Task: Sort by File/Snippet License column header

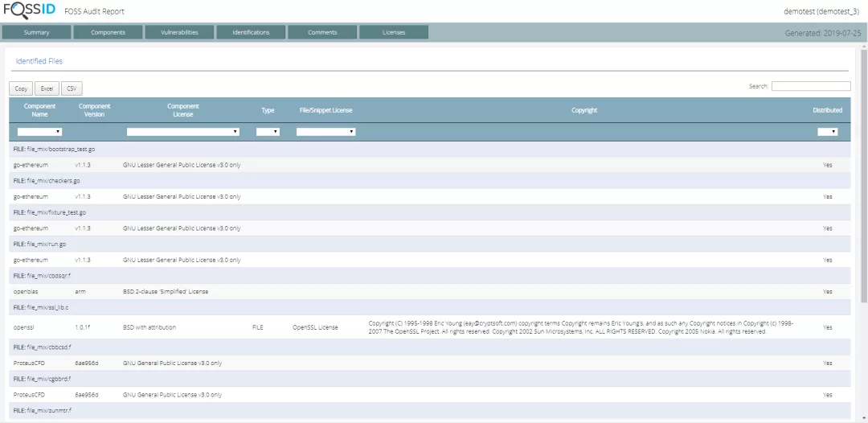Action: point(325,110)
